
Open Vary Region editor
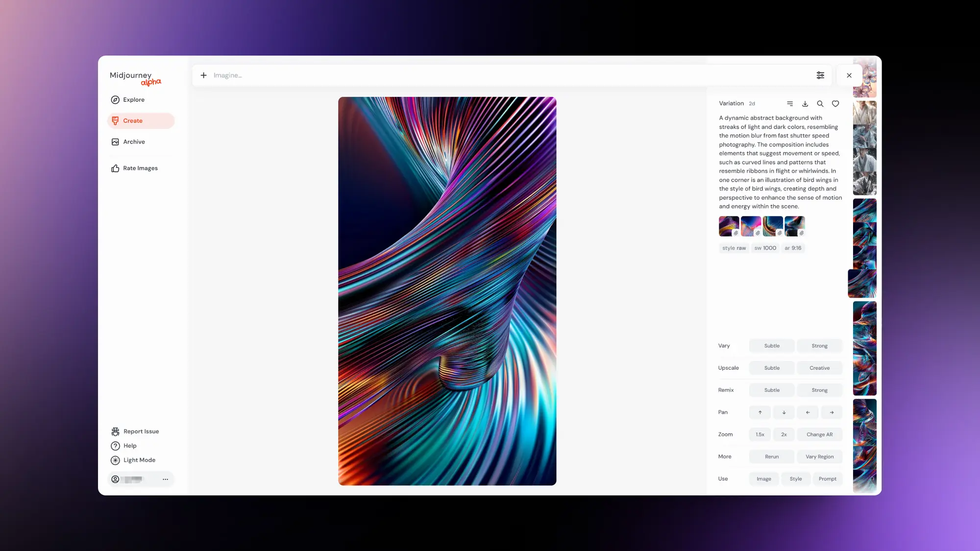click(x=819, y=456)
